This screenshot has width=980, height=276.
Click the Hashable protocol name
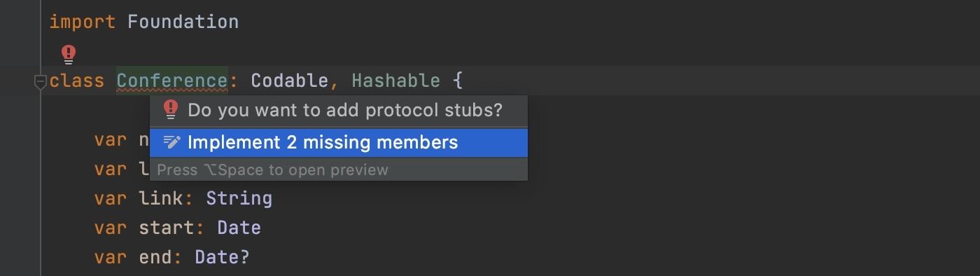(x=396, y=81)
